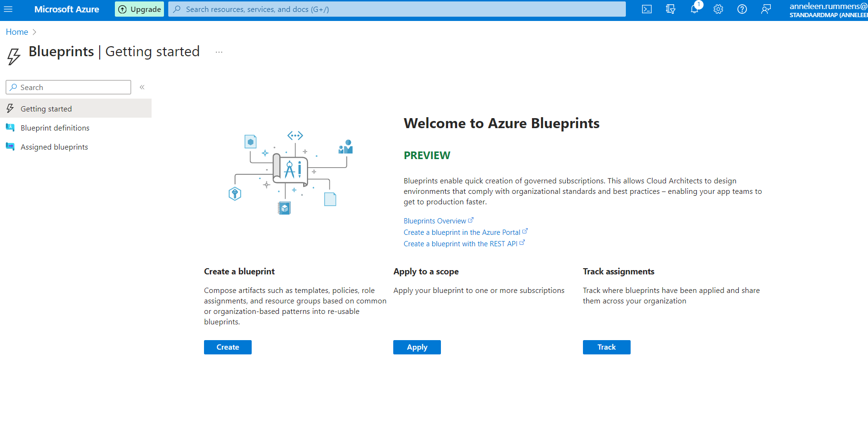
Task: Open the Help question mark icon
Action: tap(742, 9)
